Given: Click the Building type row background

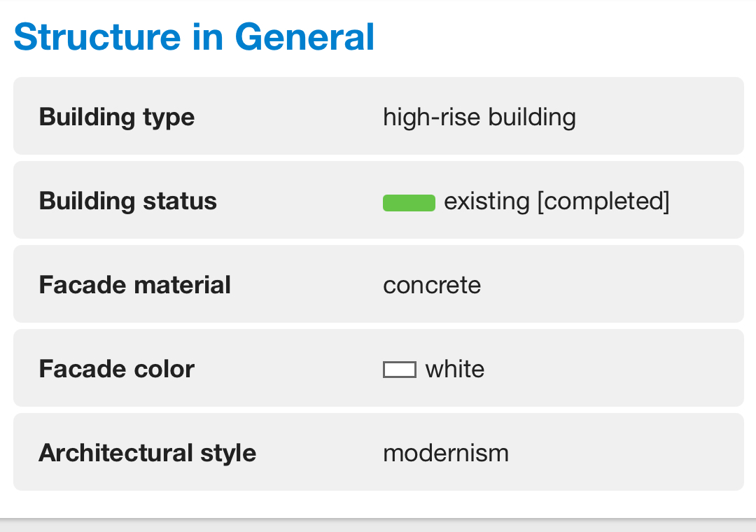Looking at the screenshot, I should 379,115.
